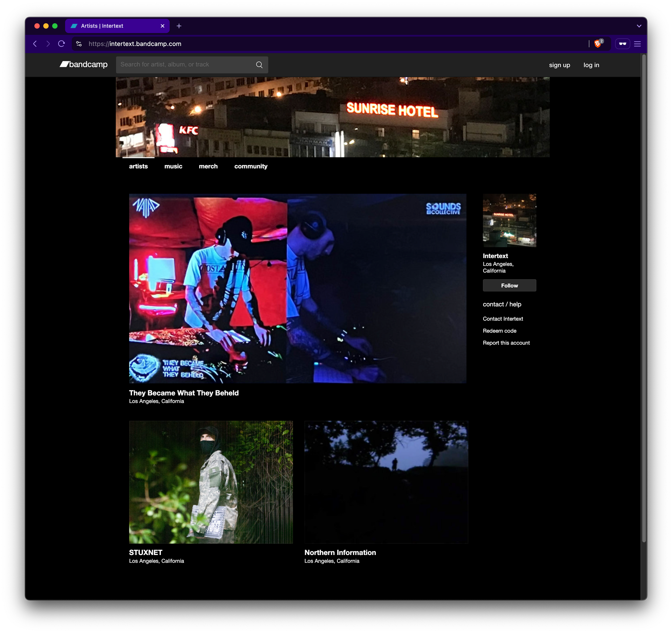Viewport: 672px width, 633px height.
Task: Open the music tab
Action: click(x=173, y=166)
